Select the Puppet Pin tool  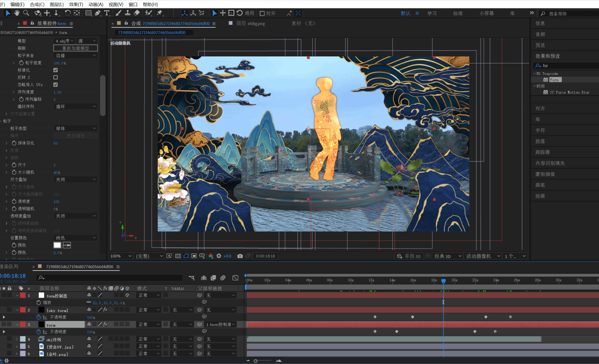159,13
